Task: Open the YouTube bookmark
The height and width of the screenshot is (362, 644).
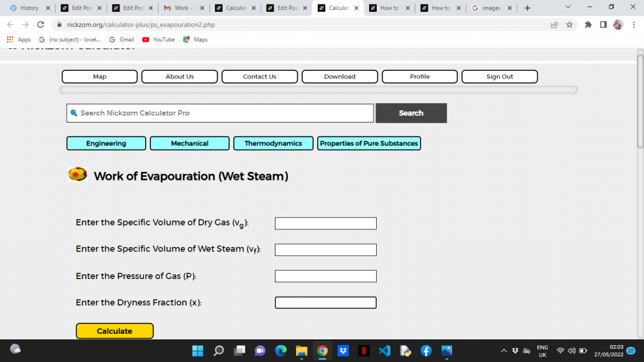Action: point(158,40)
